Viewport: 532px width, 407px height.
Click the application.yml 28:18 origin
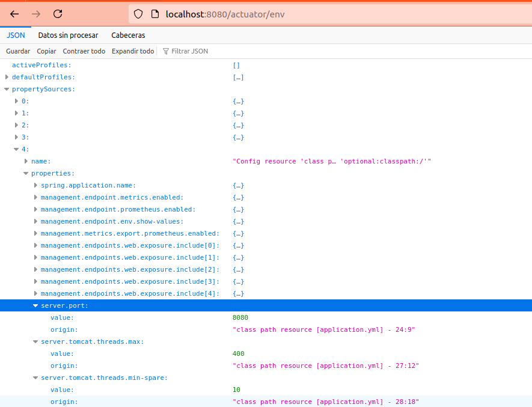326,402
